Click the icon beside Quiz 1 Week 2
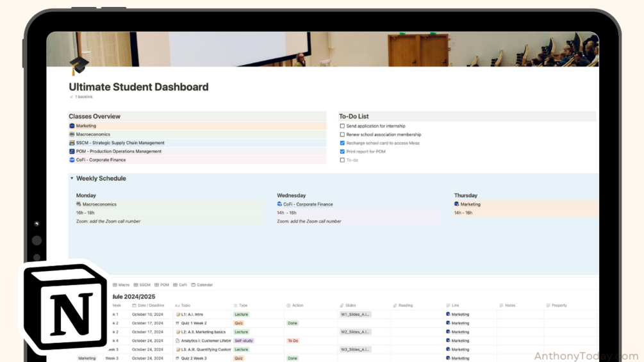The image size is (644, 362). coord(178,323)
